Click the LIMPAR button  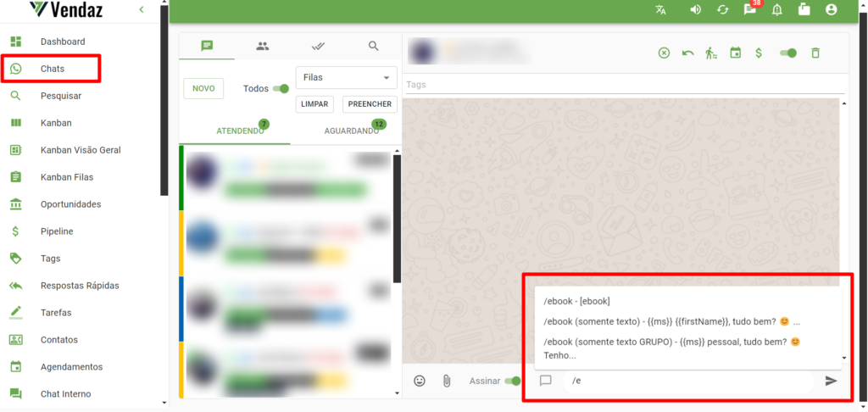click(314, 104)
